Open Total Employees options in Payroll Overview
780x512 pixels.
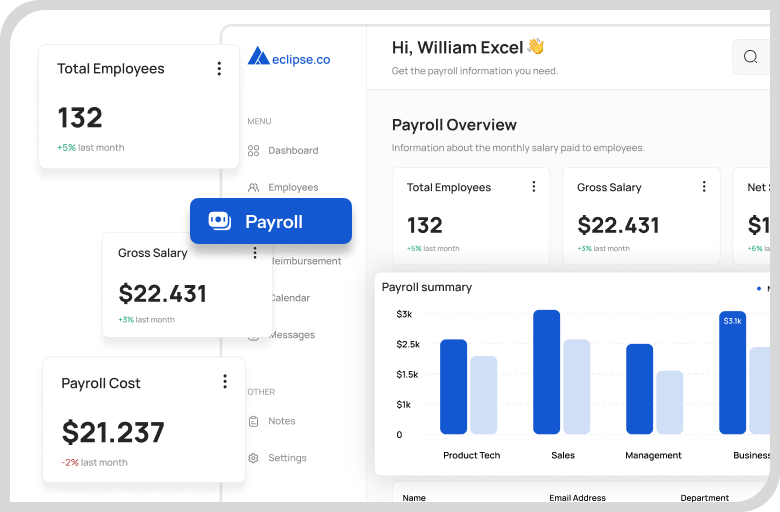[x=533, y=187]
